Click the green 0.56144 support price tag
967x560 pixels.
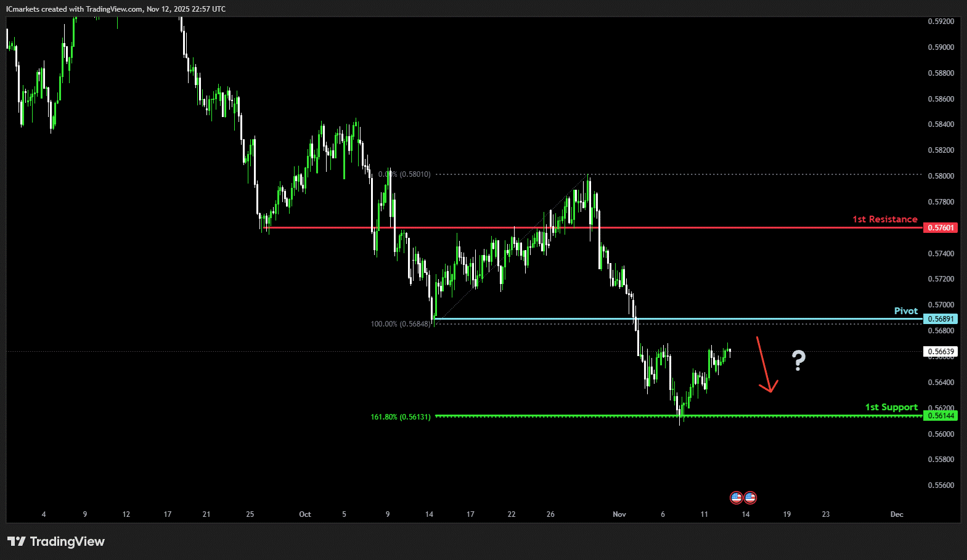click(x=940, y=416)
